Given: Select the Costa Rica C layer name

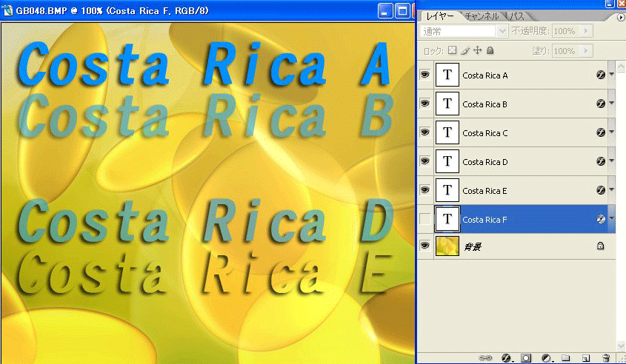Looking at the screenshot, I should 485,133.
